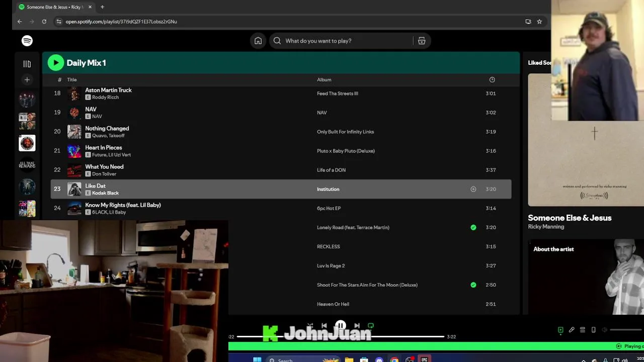Image resolution: width=644 pixels, height=362 pixels.
Task: Open the RECKLESS album link
Action: (329, 246)
